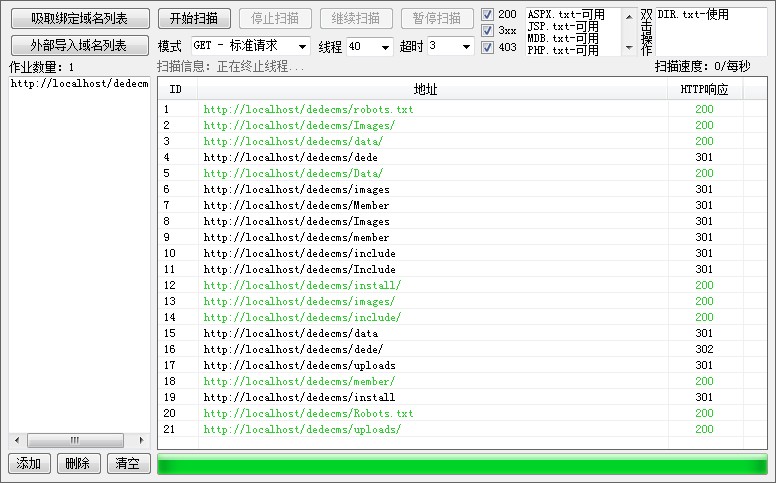The width and height of the screenshot is (776, 483).
Task: Select PHP.txt-可用 dictionary entry
Action: (x=563, y=50)
